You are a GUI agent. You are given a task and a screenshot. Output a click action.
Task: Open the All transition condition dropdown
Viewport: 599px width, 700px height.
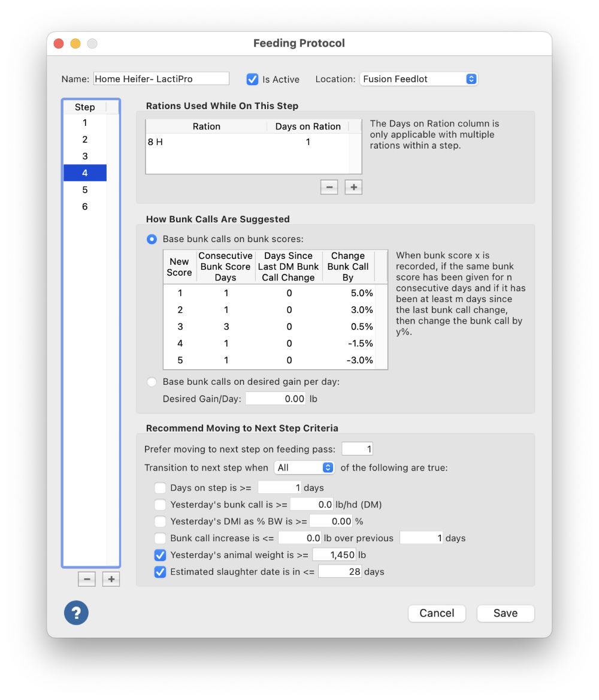point(304,467)
